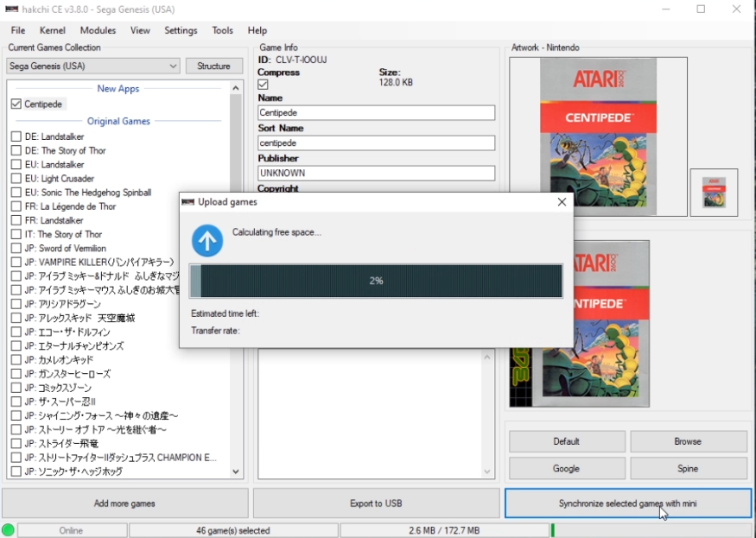Click the Default artwork button
756x538 pixels.
coord(567,441)
